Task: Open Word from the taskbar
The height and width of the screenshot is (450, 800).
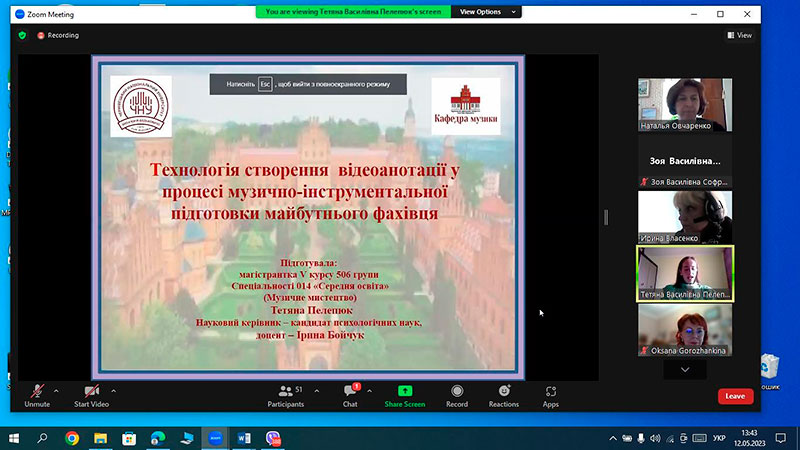Action: click(x=244, y=438)
